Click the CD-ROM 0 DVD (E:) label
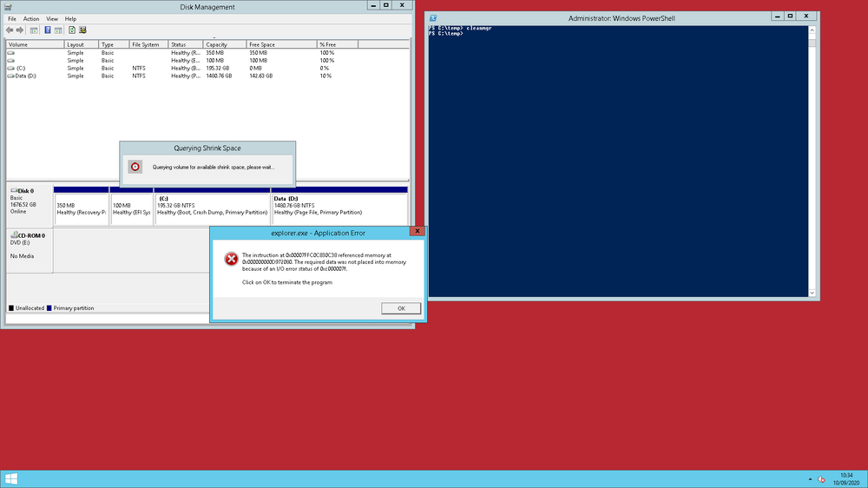 [30, 250]
